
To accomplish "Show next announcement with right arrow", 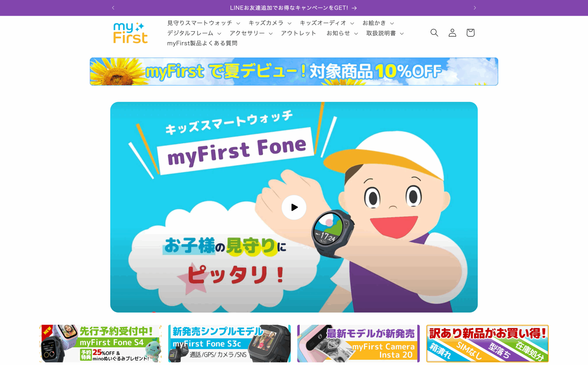I will (475, 8).
